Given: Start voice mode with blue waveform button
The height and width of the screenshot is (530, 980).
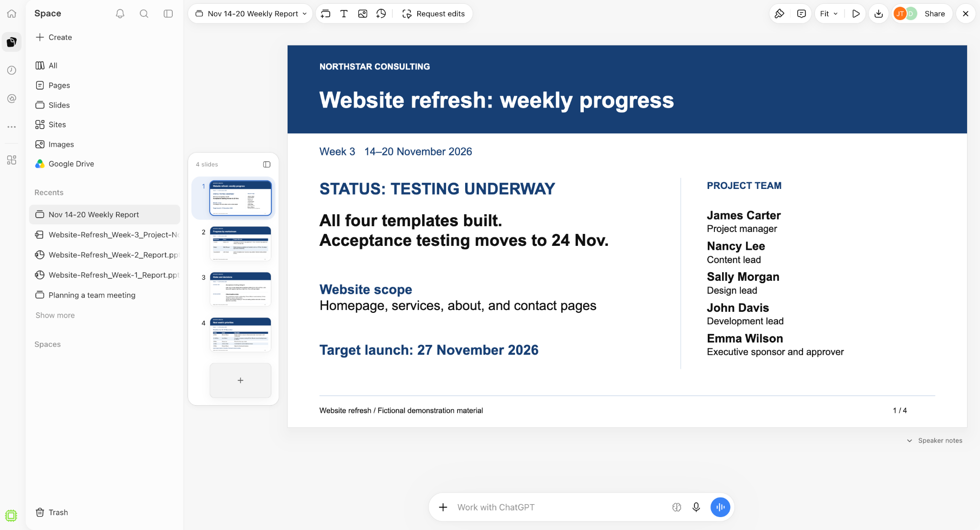Looking at the screenshot, I should tap(720, 507).
